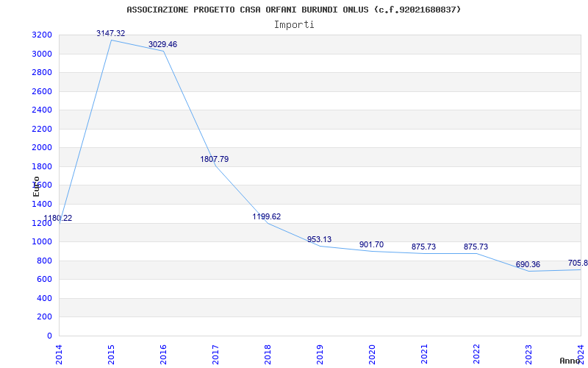The width and height of the screenshot is (588, 368).
Task: Select the 2022 x-axis year label
Action: [476, 355]
